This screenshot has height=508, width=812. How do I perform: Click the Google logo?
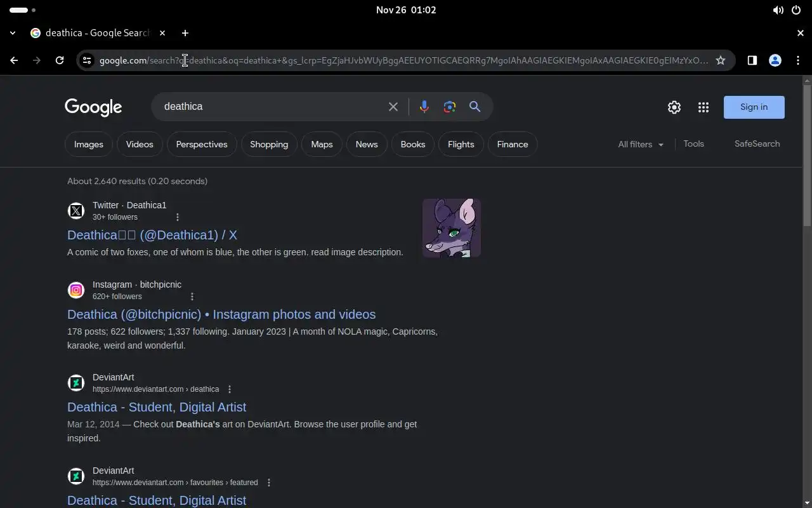(93, 107)
